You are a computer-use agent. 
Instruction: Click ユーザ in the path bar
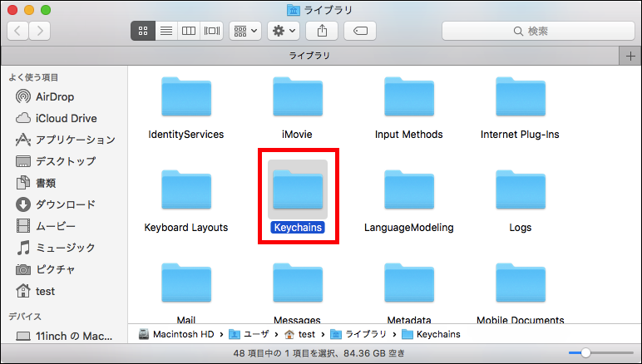point(249,334)
